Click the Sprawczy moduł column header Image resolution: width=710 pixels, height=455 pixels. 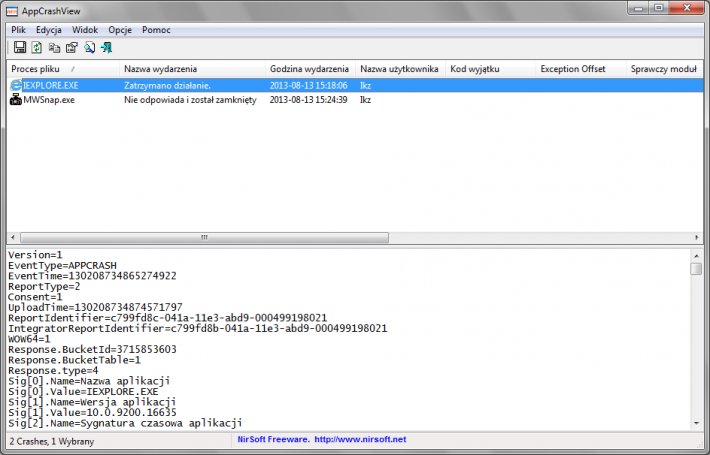click(x=664, y=69)
